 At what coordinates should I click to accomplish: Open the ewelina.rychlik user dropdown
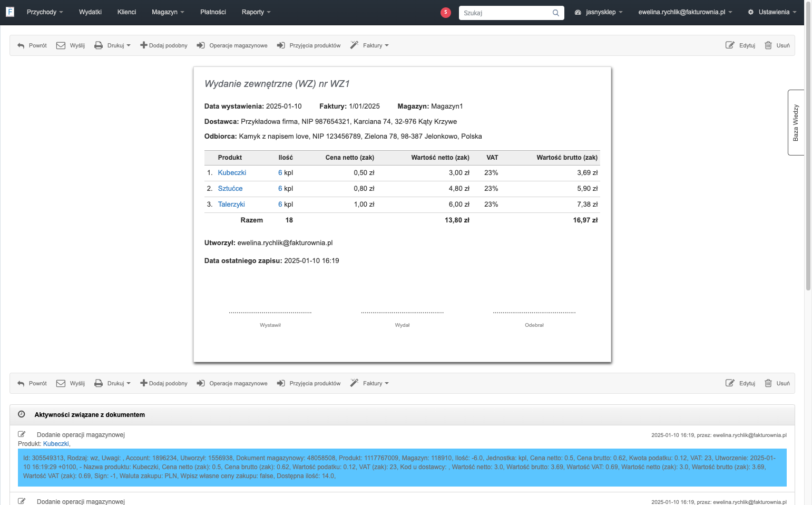(685, 12)
